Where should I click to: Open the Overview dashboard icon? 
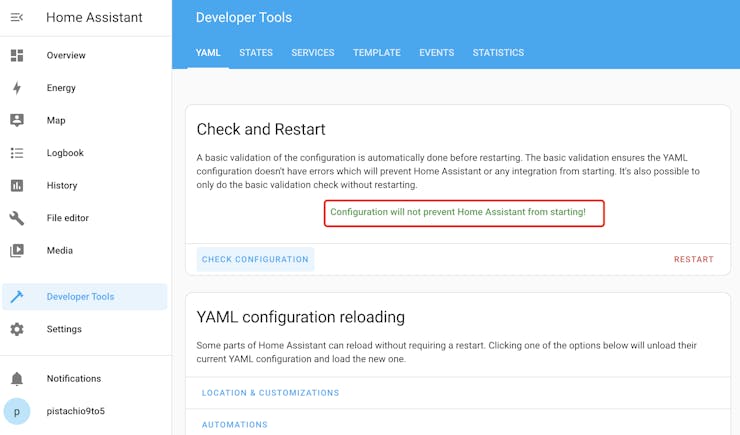17,55
